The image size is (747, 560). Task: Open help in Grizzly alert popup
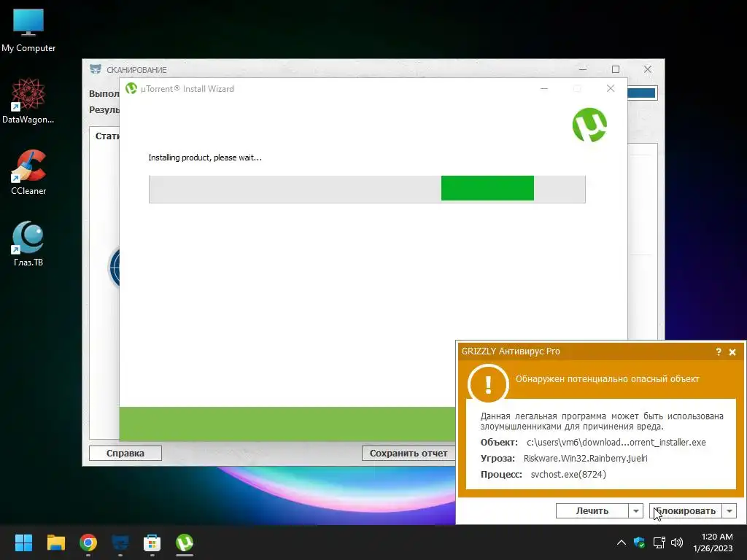(x=719, y=352)
